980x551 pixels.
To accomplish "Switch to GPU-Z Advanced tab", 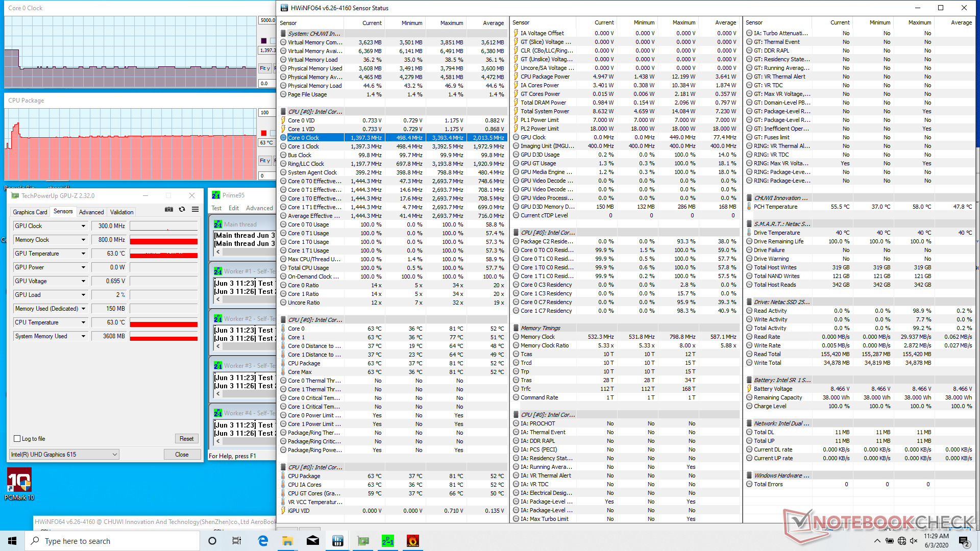I will (91, 212).
